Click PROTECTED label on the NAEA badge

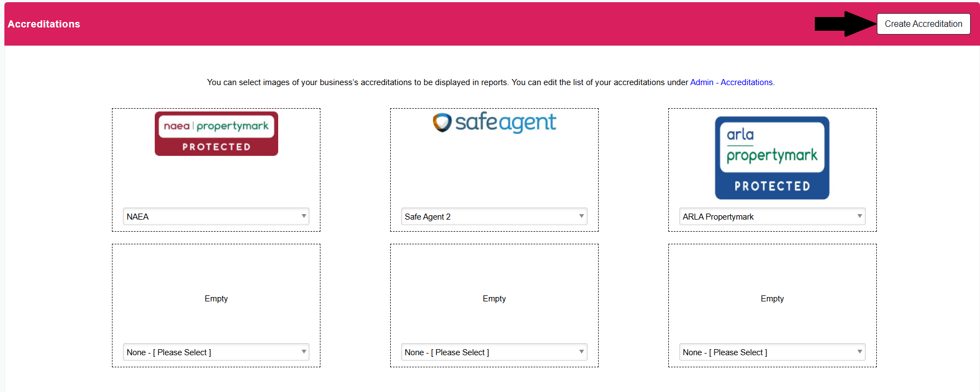(x=216, y=147)
